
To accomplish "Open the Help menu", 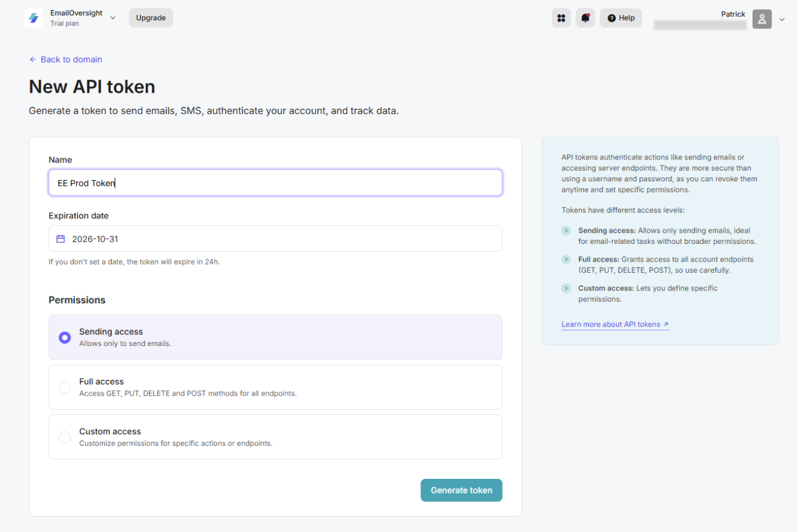I will tap(620, 18).
